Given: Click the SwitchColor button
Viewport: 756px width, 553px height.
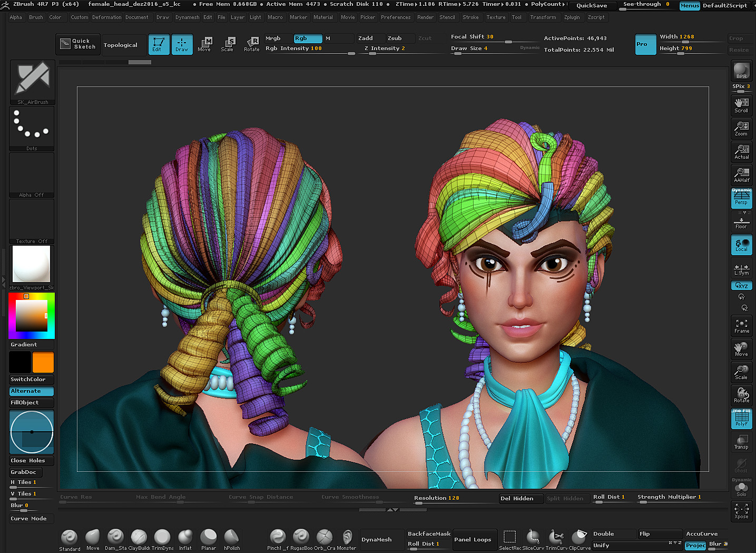Looking at the screenshot, I should coord(32,380).
